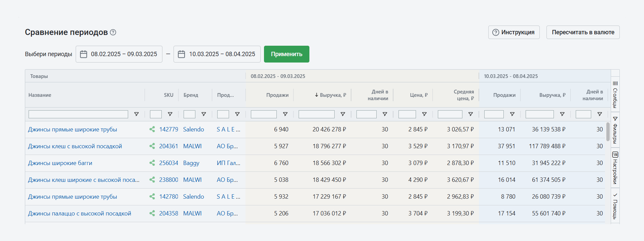Open filter icon for Бренд column
Viewport: 644px width, 241px height.
(x=204, y=114)
